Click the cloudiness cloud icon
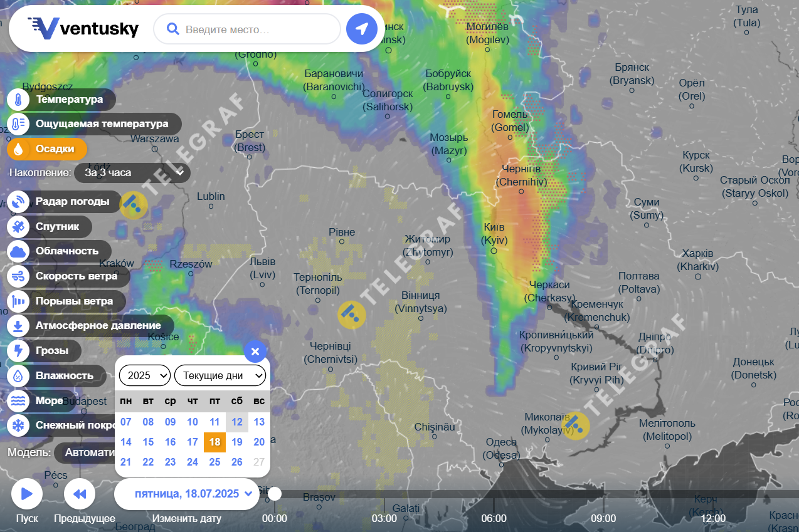799x532 pixels. (18, 251)
